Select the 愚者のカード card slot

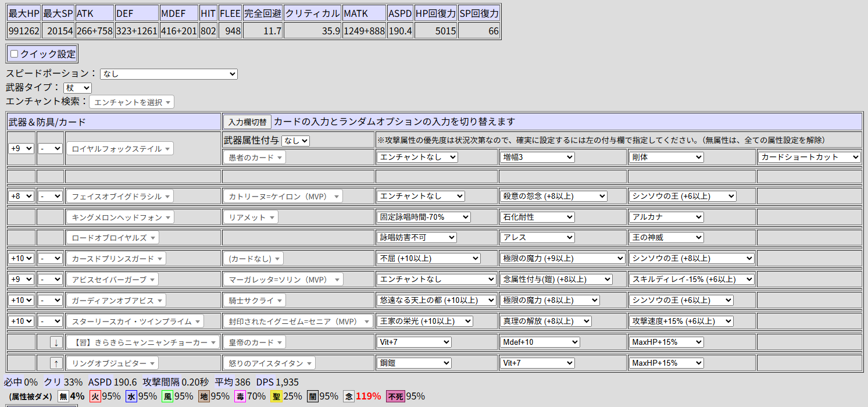tap(254, 157)
